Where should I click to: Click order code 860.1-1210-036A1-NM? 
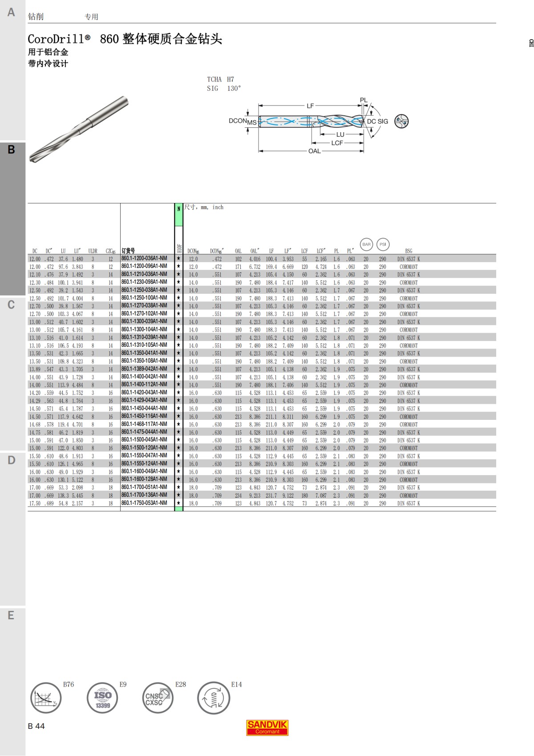tap(144, 274)
